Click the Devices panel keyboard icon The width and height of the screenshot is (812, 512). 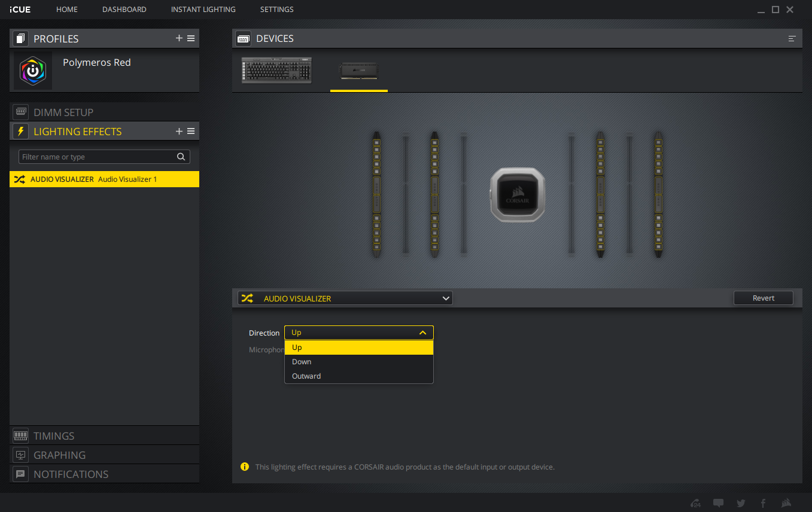click(x=244, y=39)
